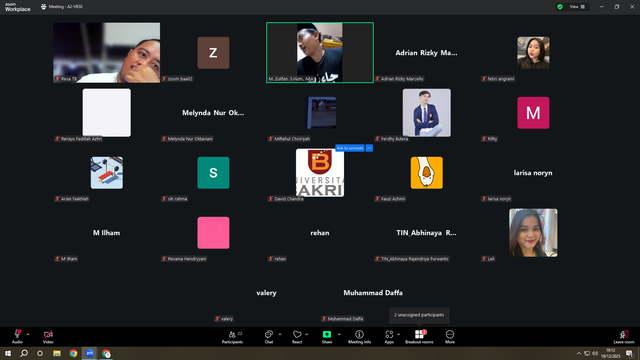Open the second Chrome profile icon in taskbar
Image resolution: width=640 pixels, height=360 pixels.
tap(106, 353)
